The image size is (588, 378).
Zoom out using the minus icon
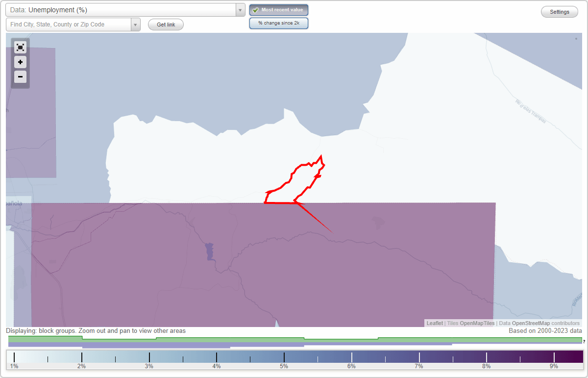click(20, 76)
